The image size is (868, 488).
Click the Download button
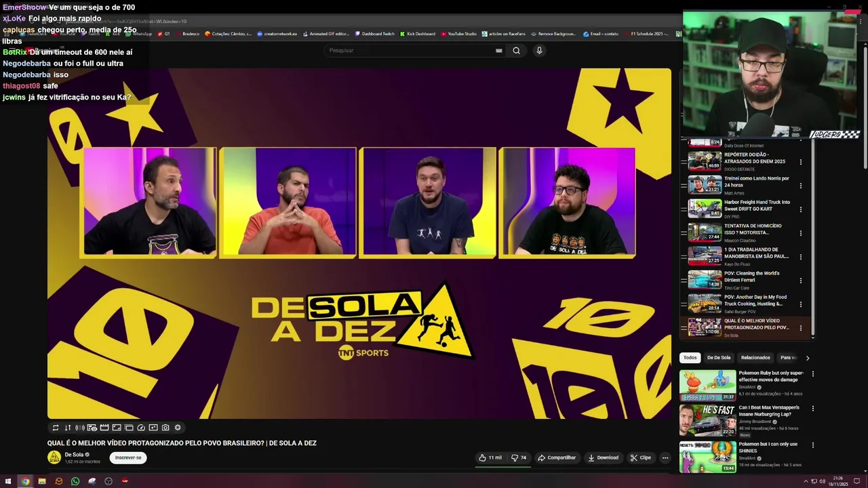pyautogui.click(x=604, y=457)
